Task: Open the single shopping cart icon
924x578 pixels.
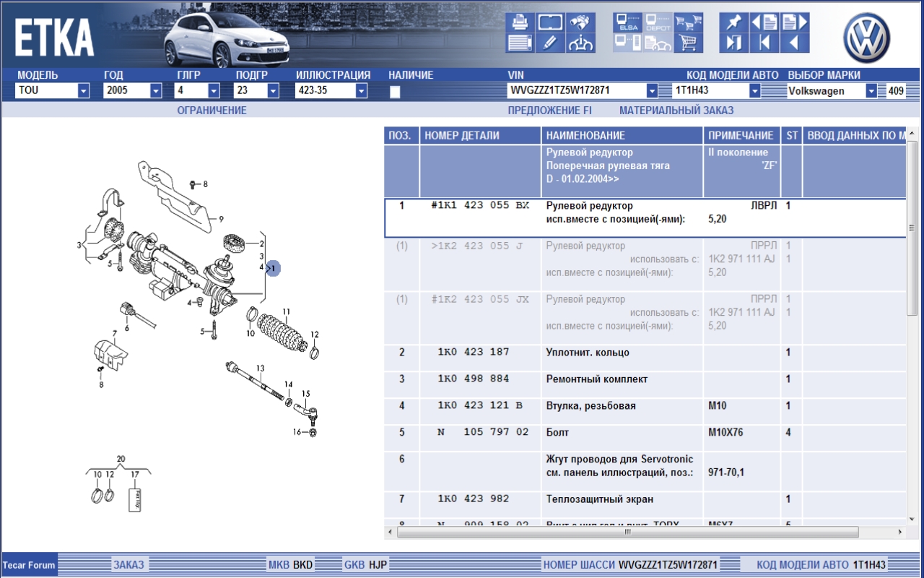Action: point(688,43)
